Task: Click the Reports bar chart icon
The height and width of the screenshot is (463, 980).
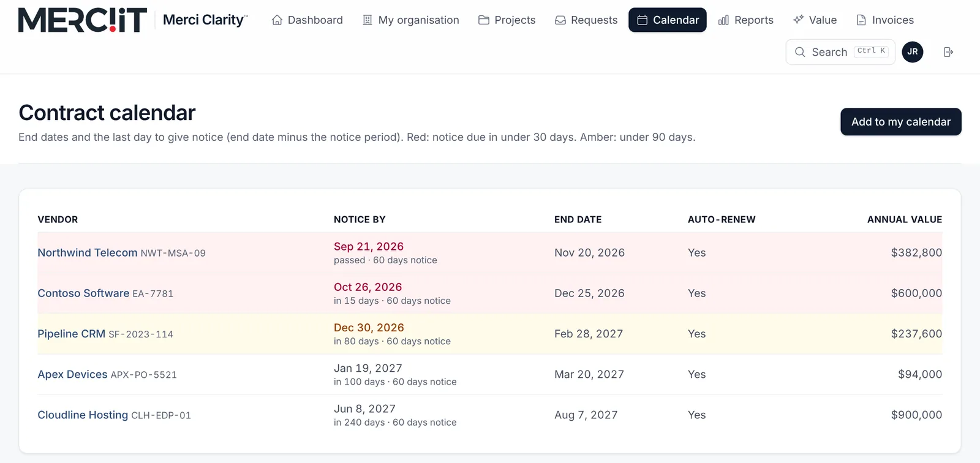Action: pos(723,20)
